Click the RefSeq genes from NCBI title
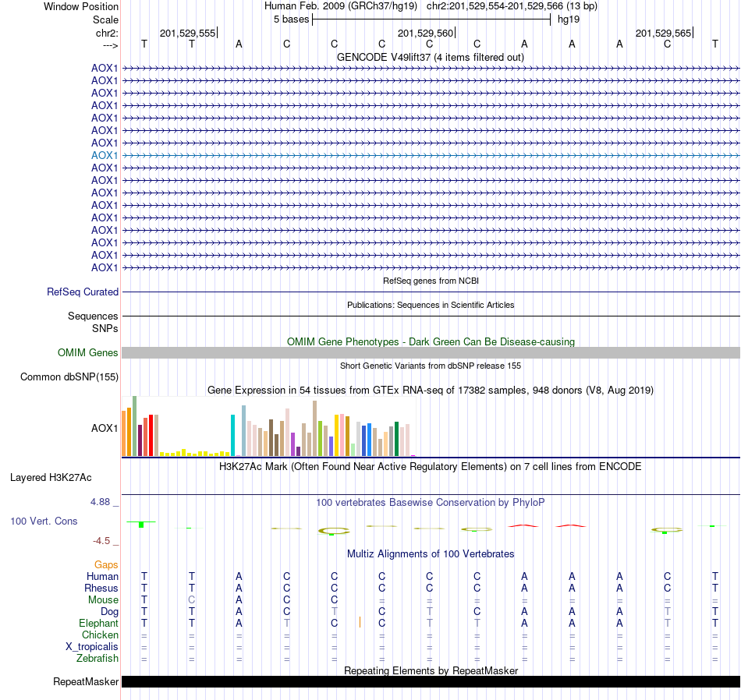 [x=431, y=281]
